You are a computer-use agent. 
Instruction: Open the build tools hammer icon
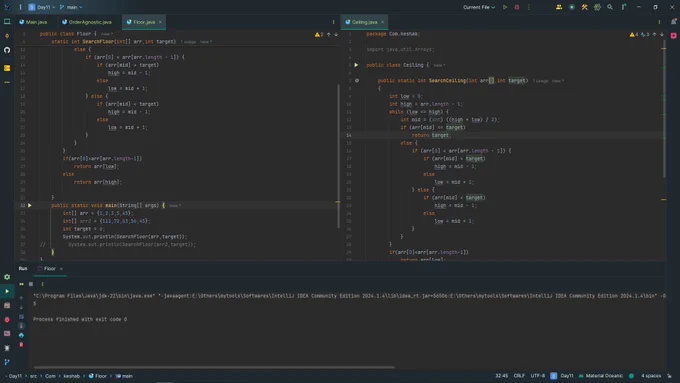(585, 7)
